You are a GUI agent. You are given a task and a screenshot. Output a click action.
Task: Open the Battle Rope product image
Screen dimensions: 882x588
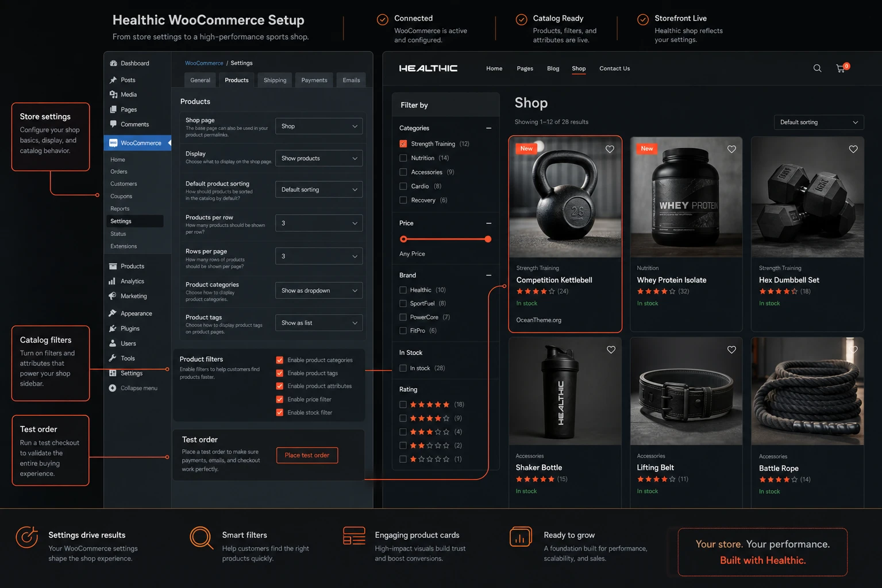point(807,391)
